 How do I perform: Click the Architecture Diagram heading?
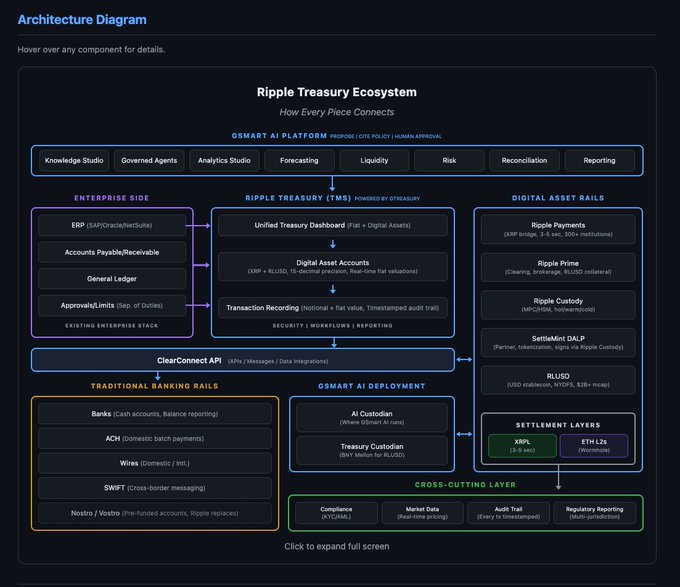(x=82, y=20)
